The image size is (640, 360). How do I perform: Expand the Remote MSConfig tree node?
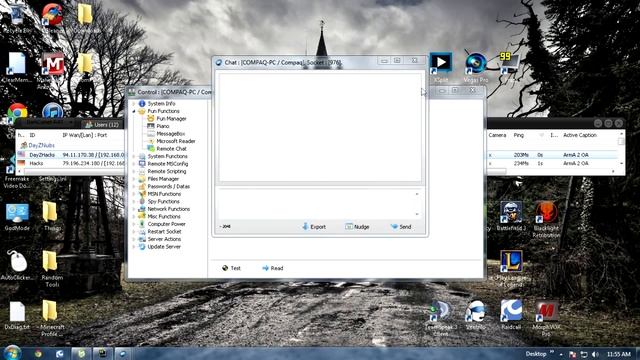(133, 164)
